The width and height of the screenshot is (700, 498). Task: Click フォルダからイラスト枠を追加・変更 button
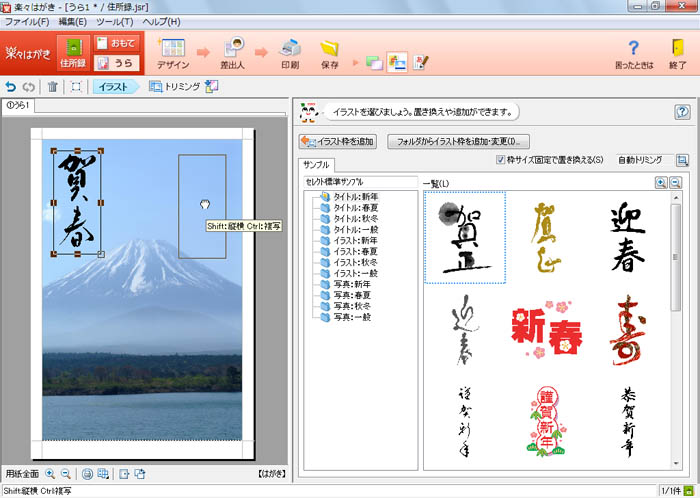458,142
